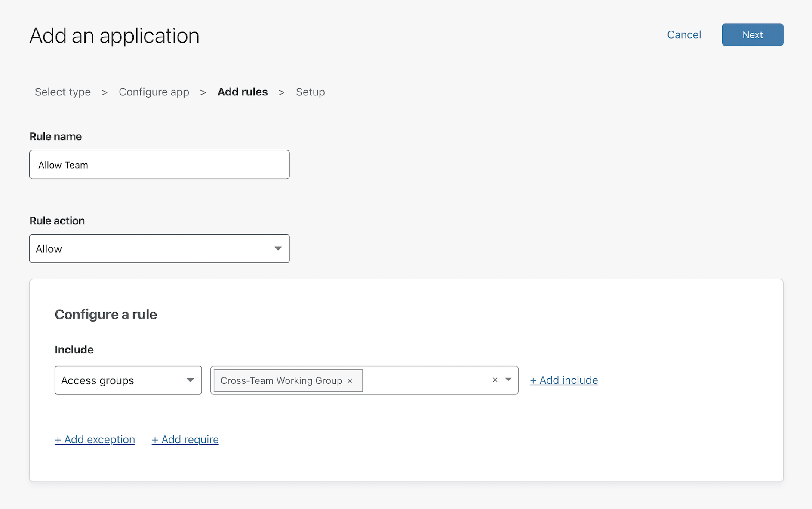This screenshot has width=812, height=509.
Task: Click the Cross-Team Working Group chip label
Action: pyautogui.click(x=281, y=381)
